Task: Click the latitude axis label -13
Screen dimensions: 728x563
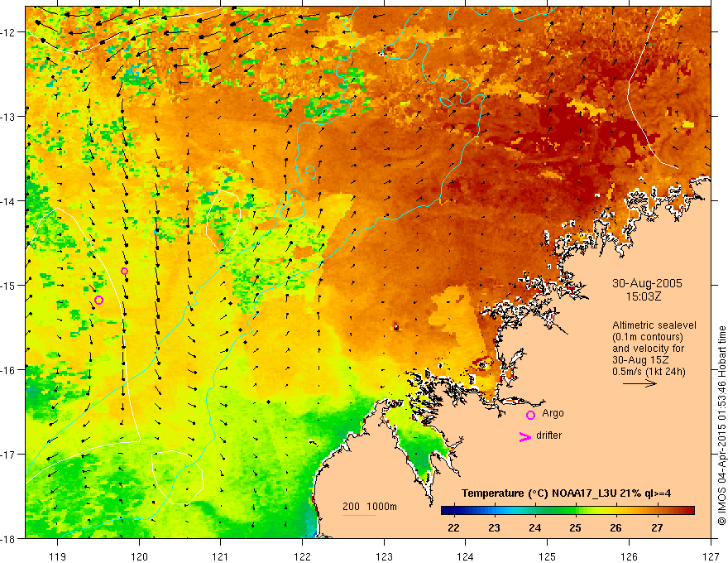Action: click(x=9, y=117)
